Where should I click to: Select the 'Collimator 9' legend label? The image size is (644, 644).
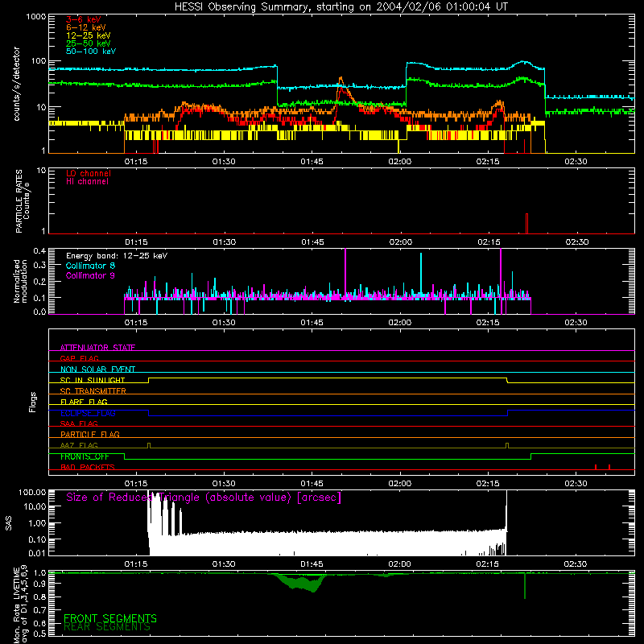(90, 275)
